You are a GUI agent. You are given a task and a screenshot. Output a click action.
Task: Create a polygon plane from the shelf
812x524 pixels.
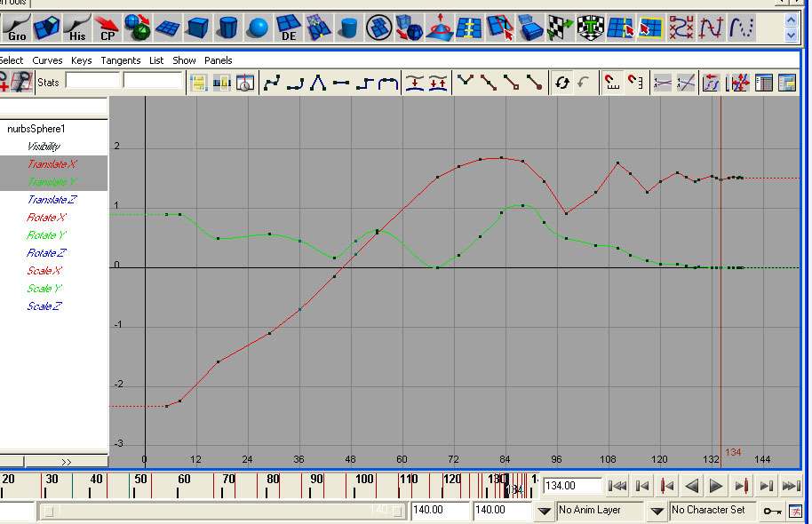167,28
